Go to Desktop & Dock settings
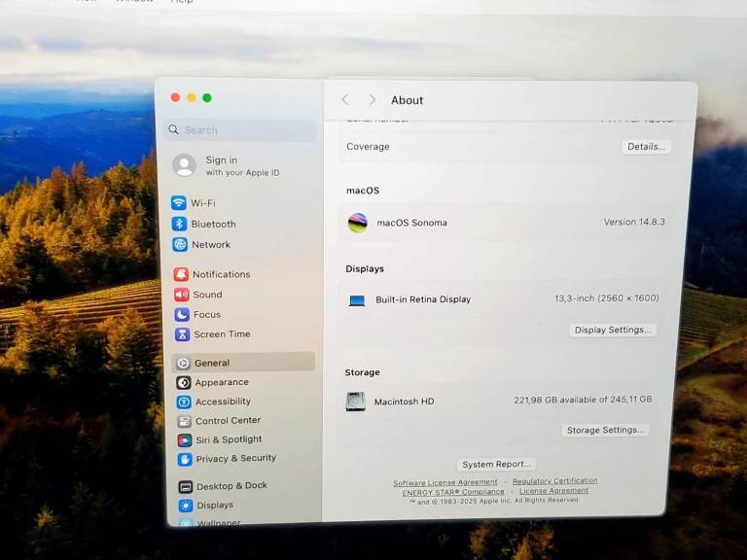 [231, 486]
